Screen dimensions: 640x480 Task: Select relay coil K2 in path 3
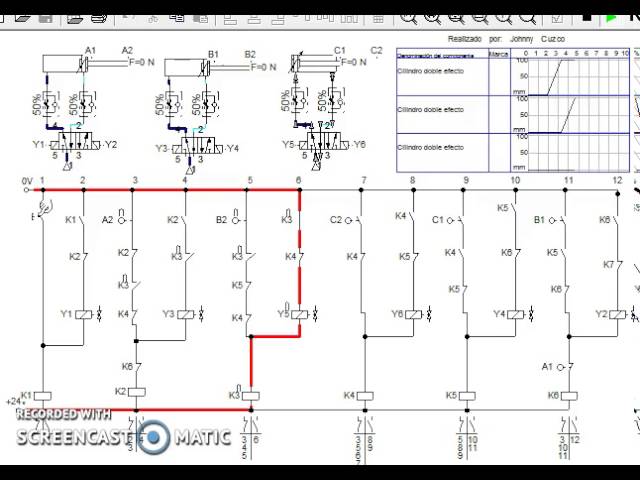click(x=136, y=392)
